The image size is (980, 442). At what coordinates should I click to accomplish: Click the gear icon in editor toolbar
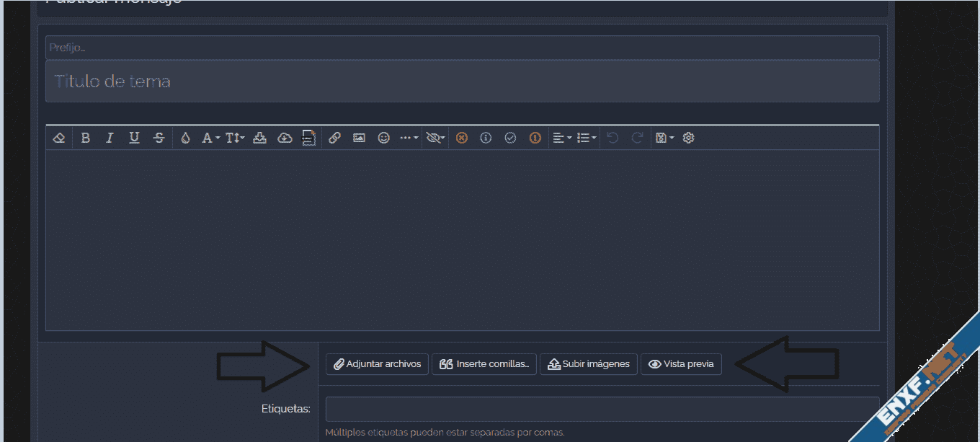(688, 138)
